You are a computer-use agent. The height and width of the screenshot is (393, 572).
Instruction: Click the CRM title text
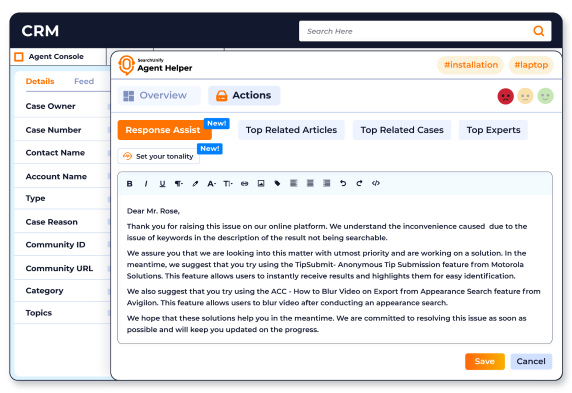pos(40,31)
